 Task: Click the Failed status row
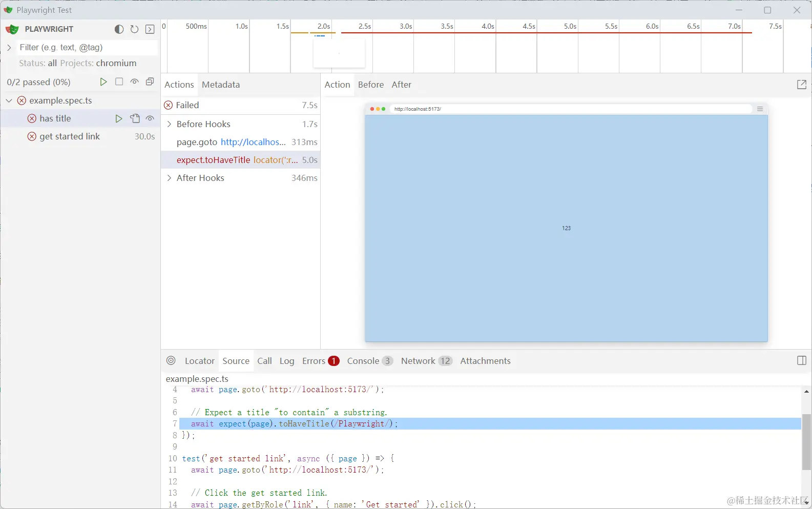pyautogui.click(x=241, y=105)
